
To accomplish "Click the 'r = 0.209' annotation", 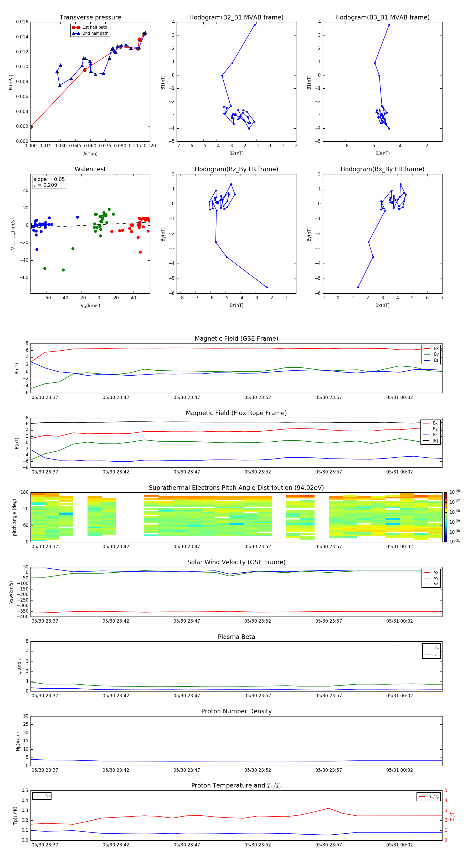I will pos(45,185).
